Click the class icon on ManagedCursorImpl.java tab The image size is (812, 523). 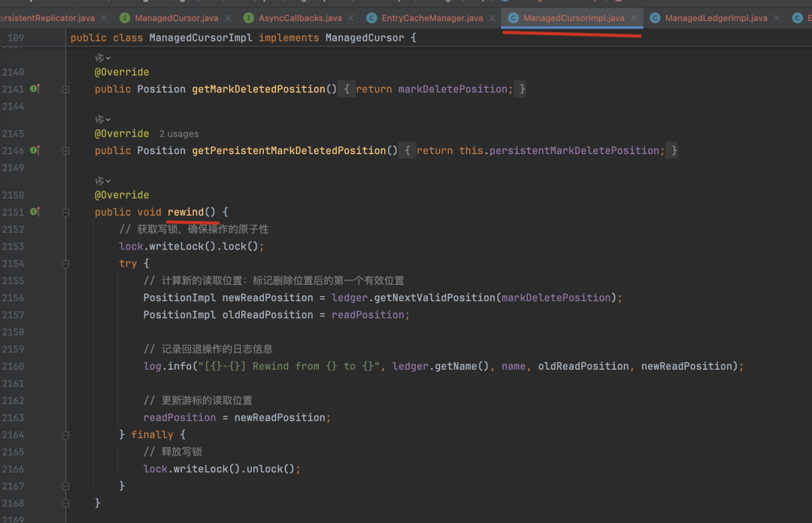coord(514,18)
